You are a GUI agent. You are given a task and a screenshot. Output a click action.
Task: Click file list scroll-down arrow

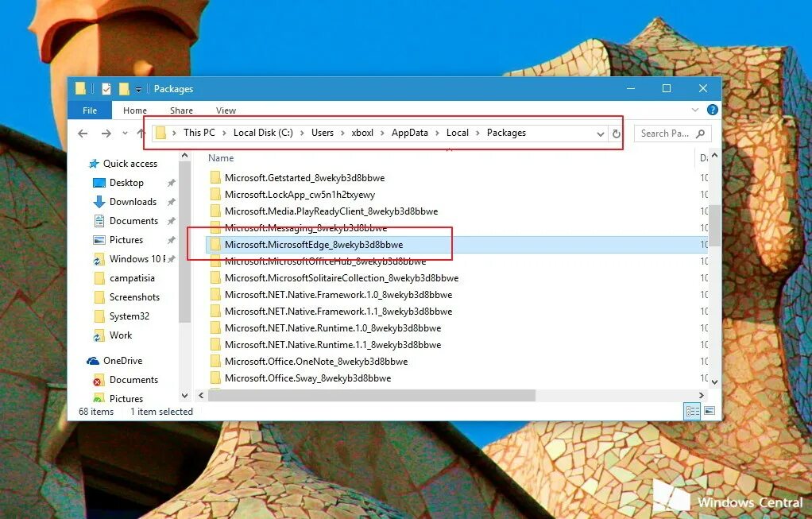coord(714,382)
